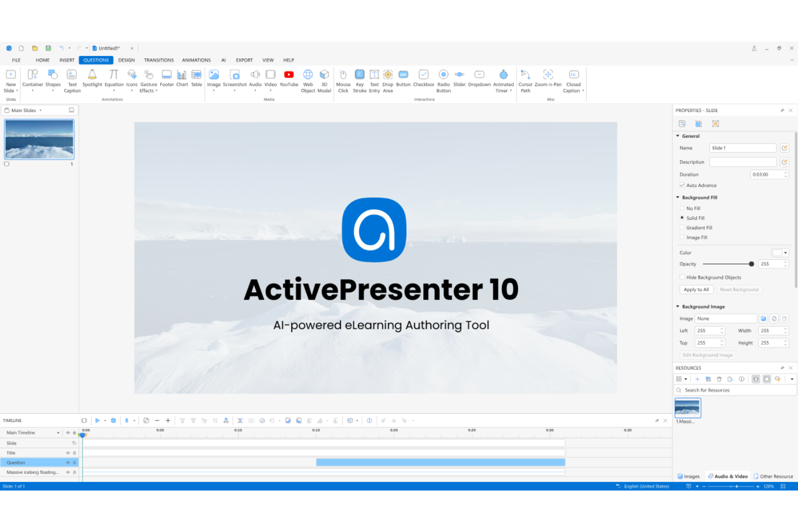798x532 pixels.
Task: Open the Audio & Video resources tab
Action: [727, 476]
